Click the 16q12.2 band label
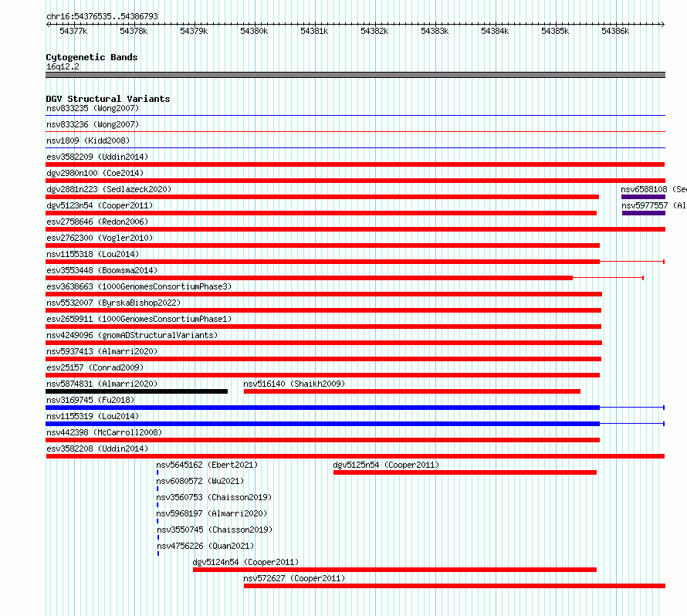 point(63,66)
